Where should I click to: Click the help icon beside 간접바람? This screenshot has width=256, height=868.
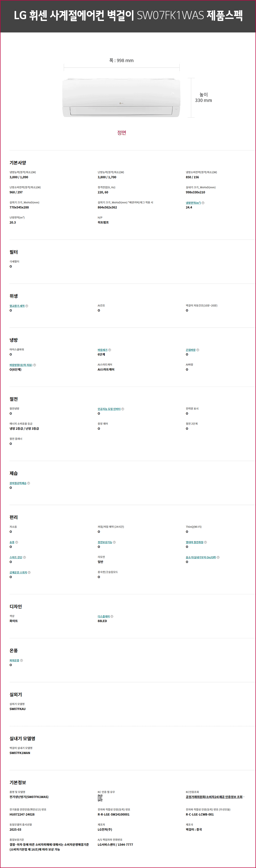coord(198,350)
